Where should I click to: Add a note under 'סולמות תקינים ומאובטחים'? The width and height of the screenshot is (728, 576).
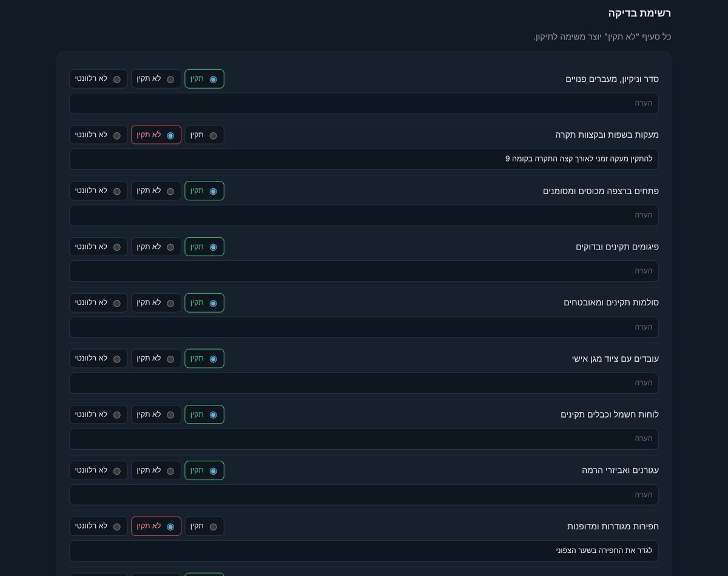pos(364,327)
